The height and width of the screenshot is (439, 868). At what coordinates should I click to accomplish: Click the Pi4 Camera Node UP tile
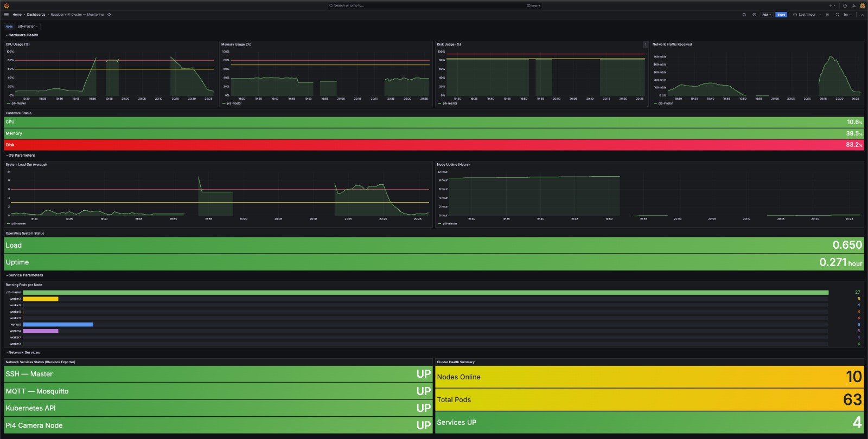click(x=218, y=425)
